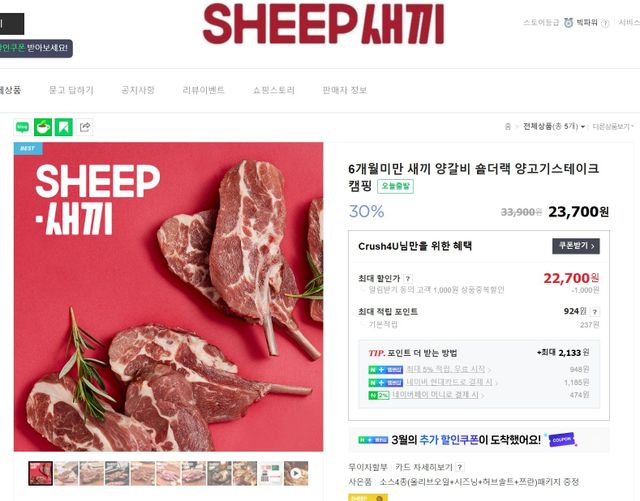The image size is (640, 501).
Task: Click the 3월의 추가 할인쿠폰 banner
Action: (479, 440)
